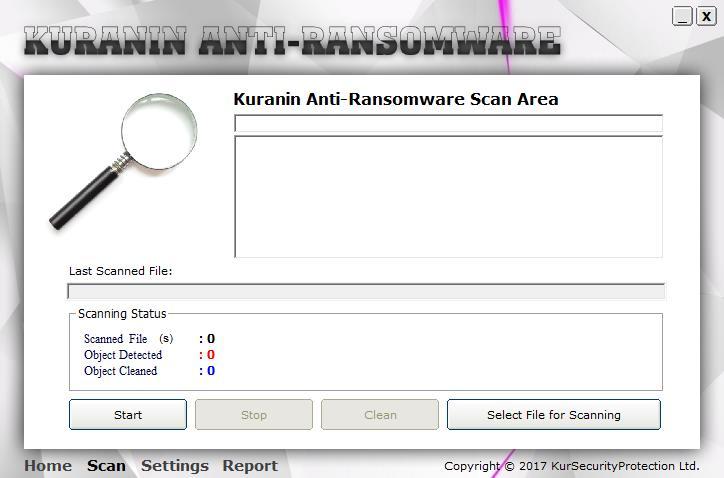The height and width of the screenshot is (478, 724).
Task: Open Select File for Scanning
Action: [x=554, y=415]
